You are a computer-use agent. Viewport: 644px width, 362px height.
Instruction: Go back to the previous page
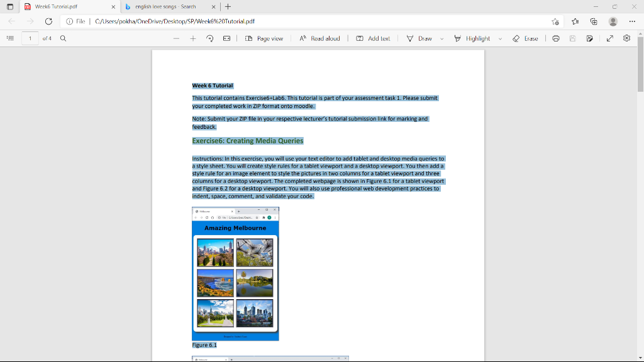click(x=11, y=21)
